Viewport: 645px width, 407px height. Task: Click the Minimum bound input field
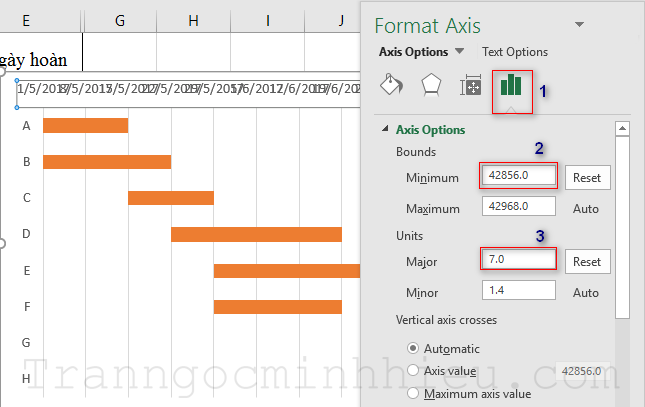point(519,175)
